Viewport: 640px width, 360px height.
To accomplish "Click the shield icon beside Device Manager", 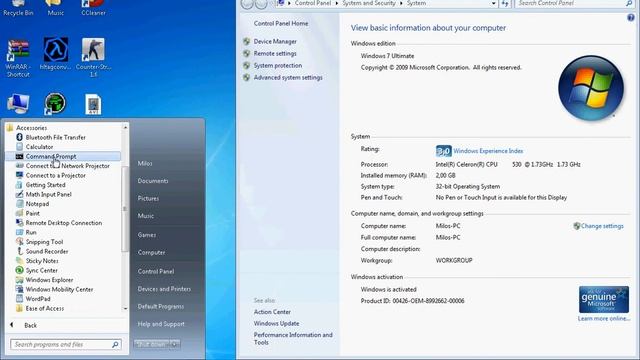I will coord(247,41).
